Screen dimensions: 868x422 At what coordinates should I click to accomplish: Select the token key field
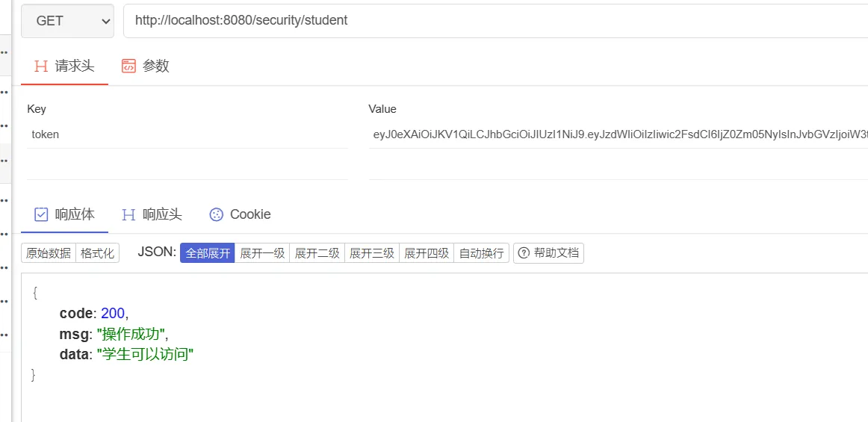click(187, 134)
